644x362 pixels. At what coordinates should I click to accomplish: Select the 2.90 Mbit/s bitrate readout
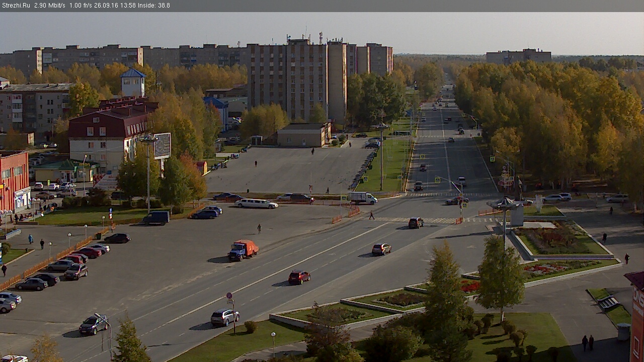click(50, 6)
